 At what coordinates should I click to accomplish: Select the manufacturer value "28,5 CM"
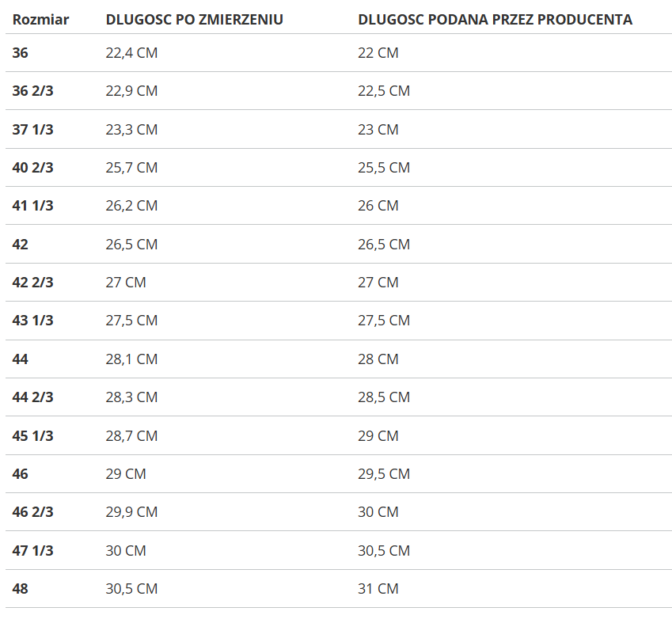(x=384, y=397)
